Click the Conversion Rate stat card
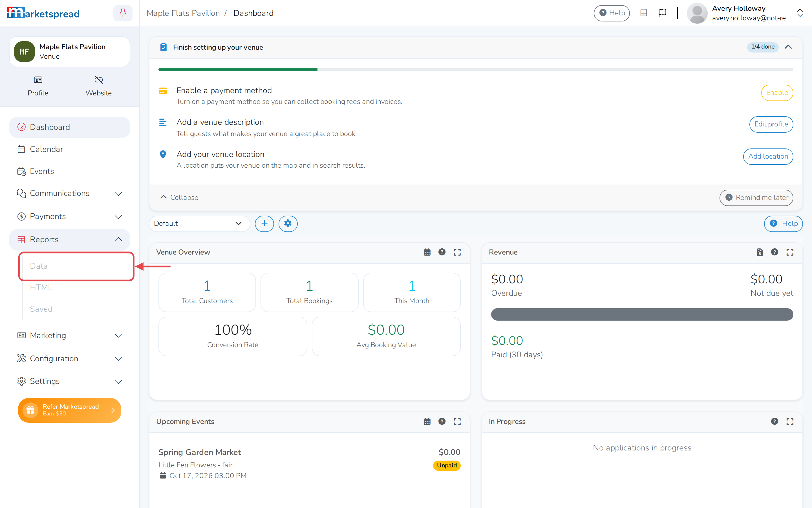Viewport: 812px width, 508px height. (233, 336)
